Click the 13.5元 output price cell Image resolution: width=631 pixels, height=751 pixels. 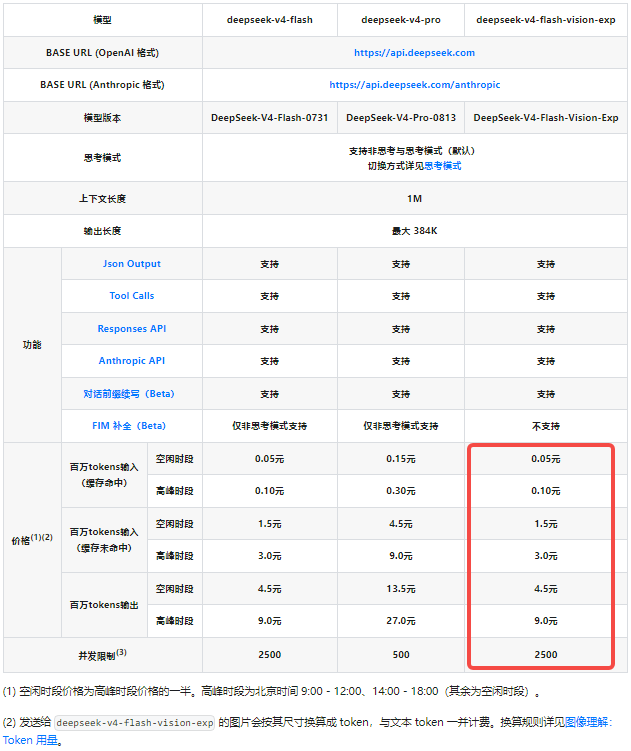(401, 589)
